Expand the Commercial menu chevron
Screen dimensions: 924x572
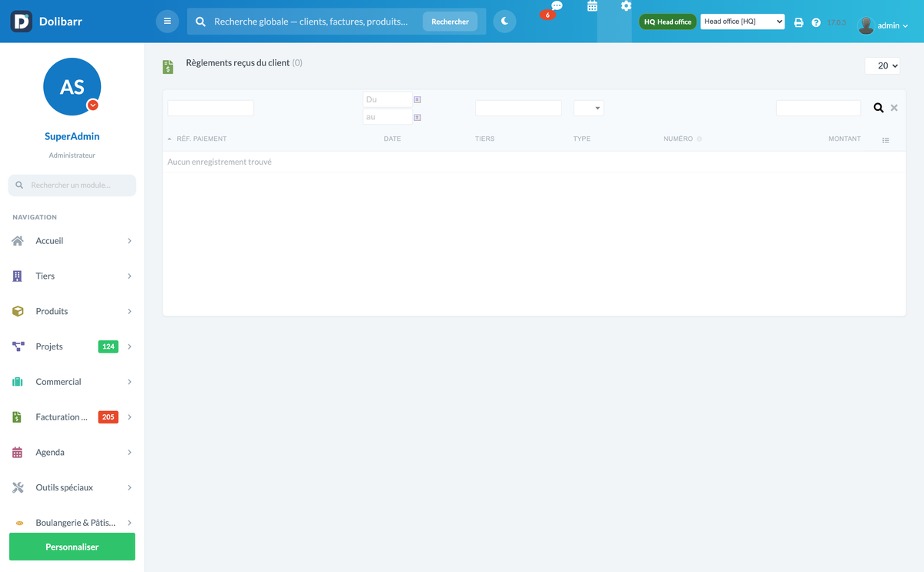tap(129, 382)
